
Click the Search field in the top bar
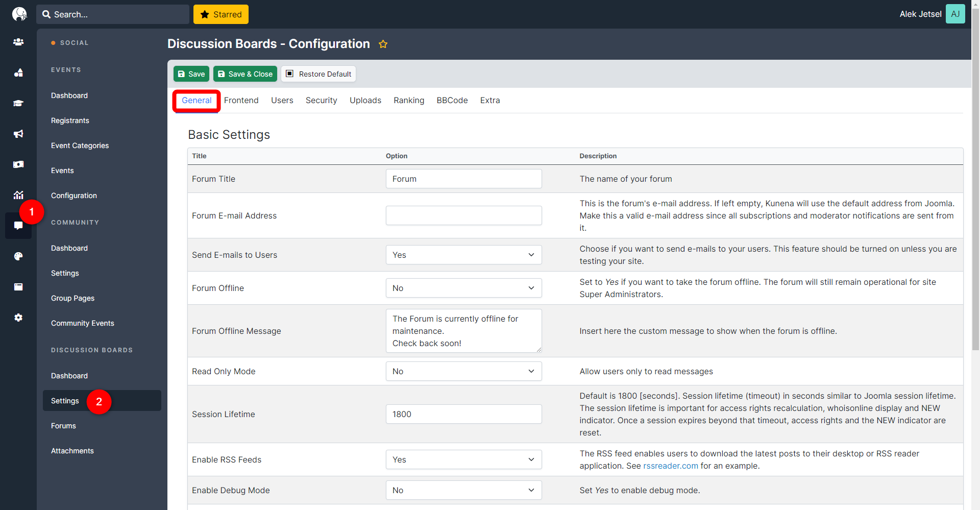pyautogui.click(x=113, y=14)
